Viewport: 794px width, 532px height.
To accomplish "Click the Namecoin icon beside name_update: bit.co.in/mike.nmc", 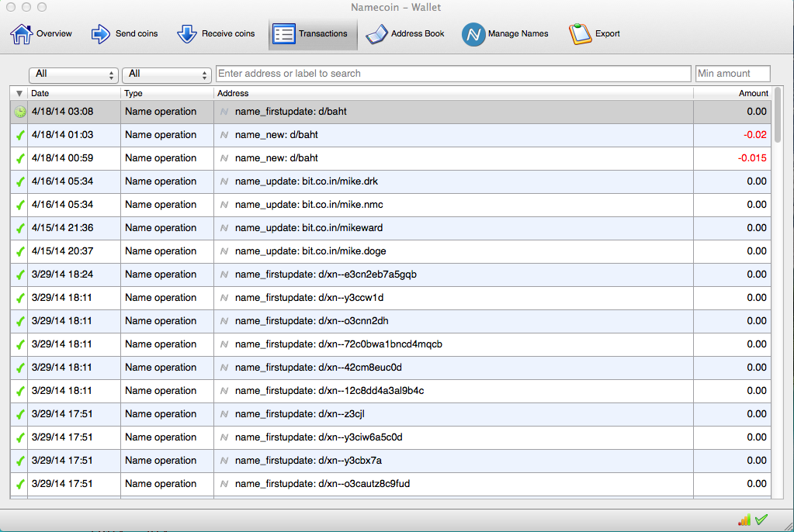I will coord(224,205).
